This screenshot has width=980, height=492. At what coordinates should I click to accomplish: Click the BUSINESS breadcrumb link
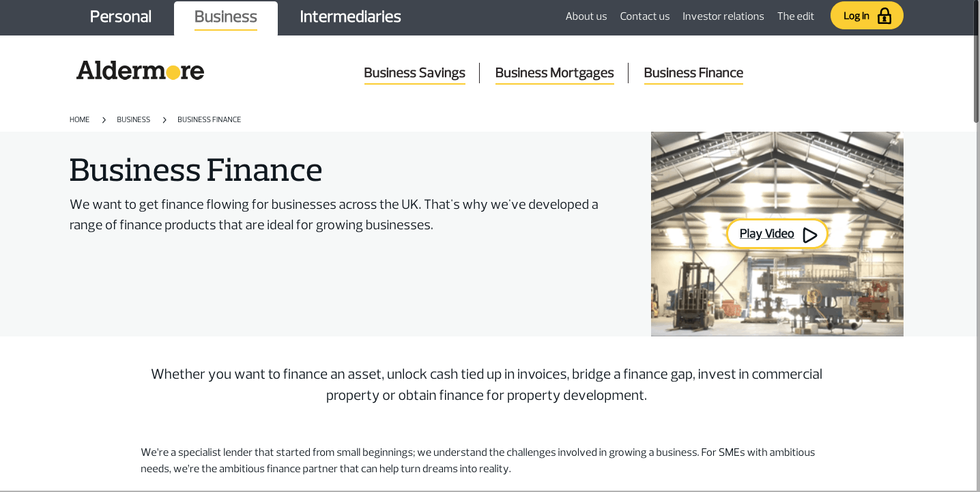tap(133, 120)
